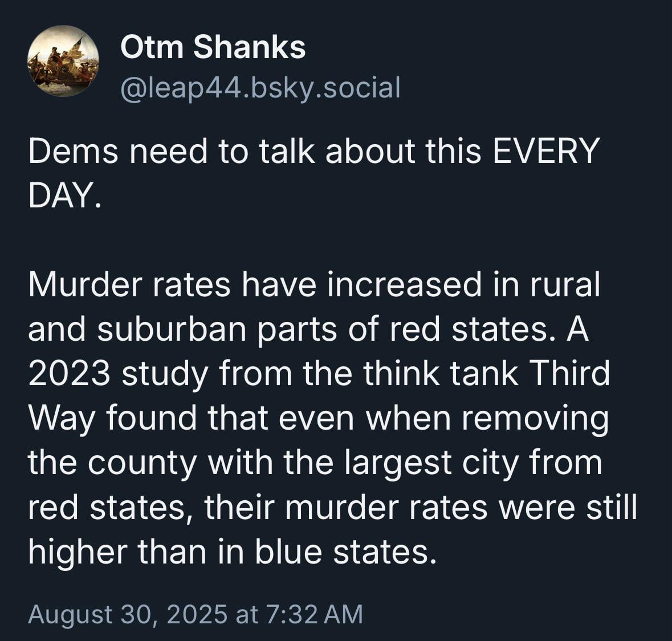This screenshot has height=641, width=672.
Task: Click the "2023" year in the post text
Action: click(70, 374)
